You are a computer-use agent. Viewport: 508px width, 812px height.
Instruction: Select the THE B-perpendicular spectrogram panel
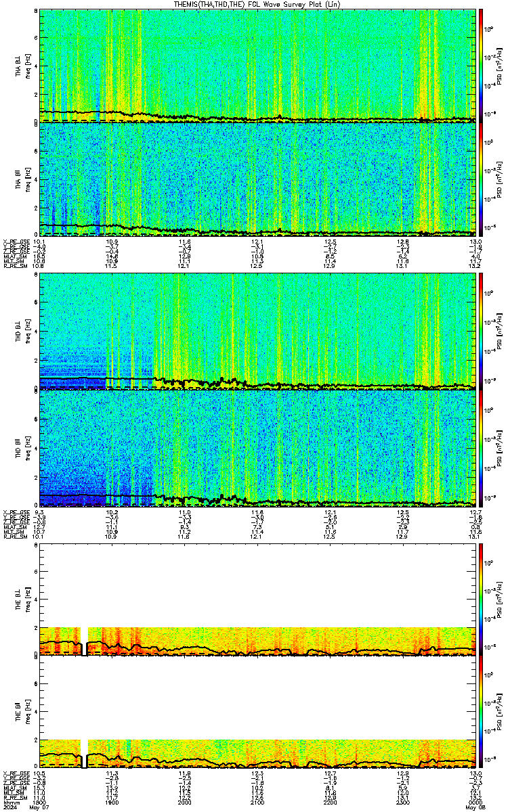point(257,600)
